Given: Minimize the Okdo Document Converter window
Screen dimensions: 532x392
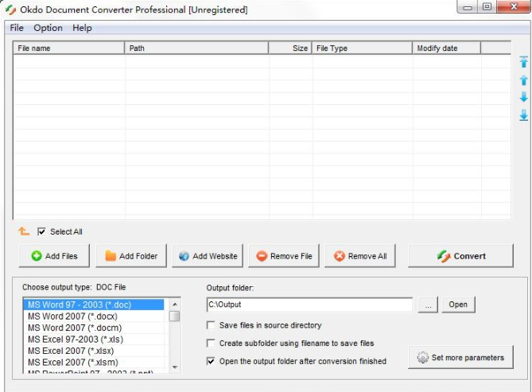Looking at the screenshot, I should (x=468, y=7).
